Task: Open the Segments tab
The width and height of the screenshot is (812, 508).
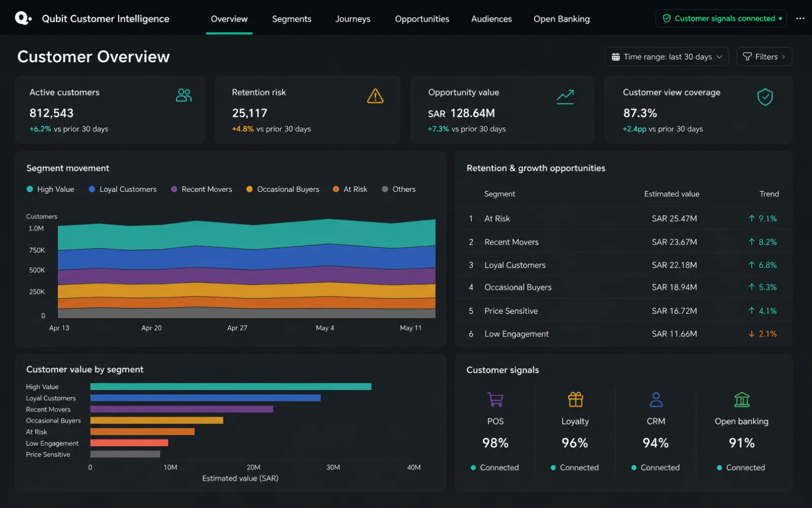Action: 292,19
